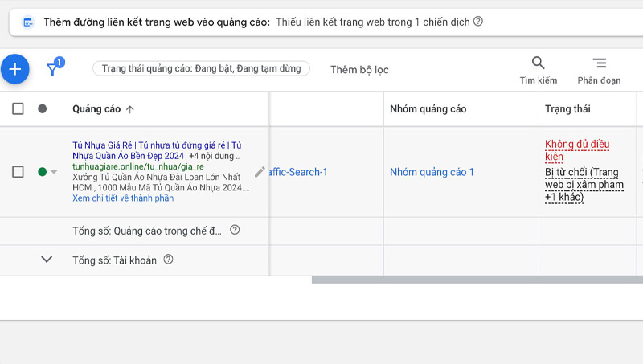The image size is (643, 364).
Task: Click the recommendation icon in top banner
Action: pos(27,22)
